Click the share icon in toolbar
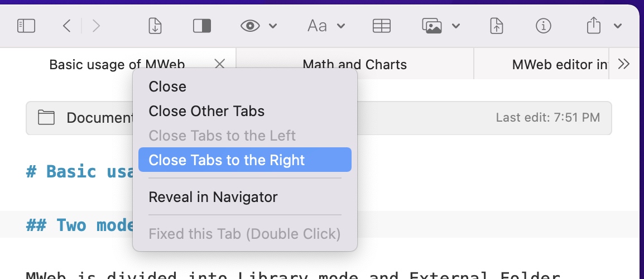The height and width of the screenshot is (279, 644). pos(594,26)
